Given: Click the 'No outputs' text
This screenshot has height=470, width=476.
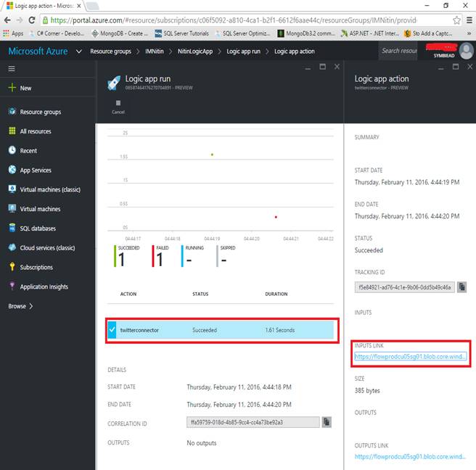Looking at the screenshot, I should (202, 442).
